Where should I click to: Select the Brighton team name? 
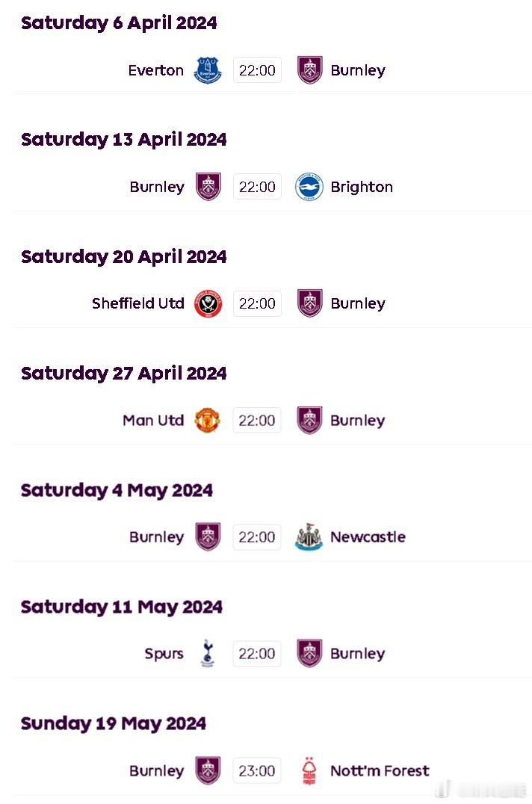362,187
